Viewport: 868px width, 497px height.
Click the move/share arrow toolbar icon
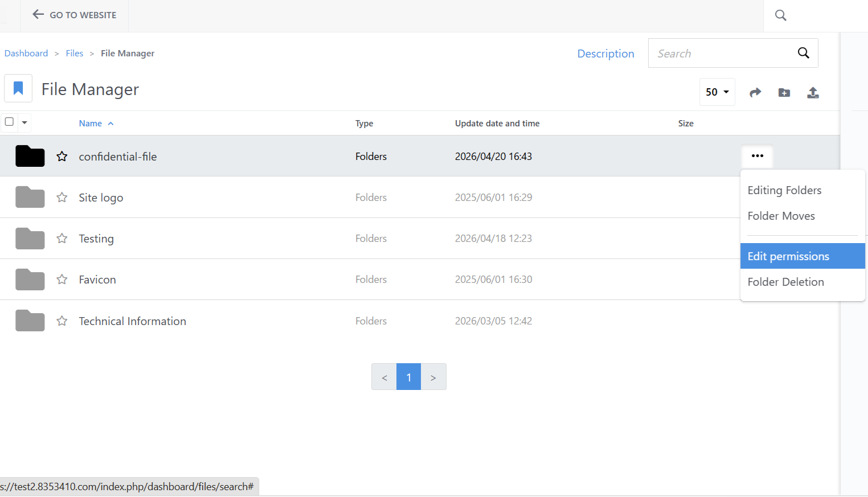tap(755, 92)
